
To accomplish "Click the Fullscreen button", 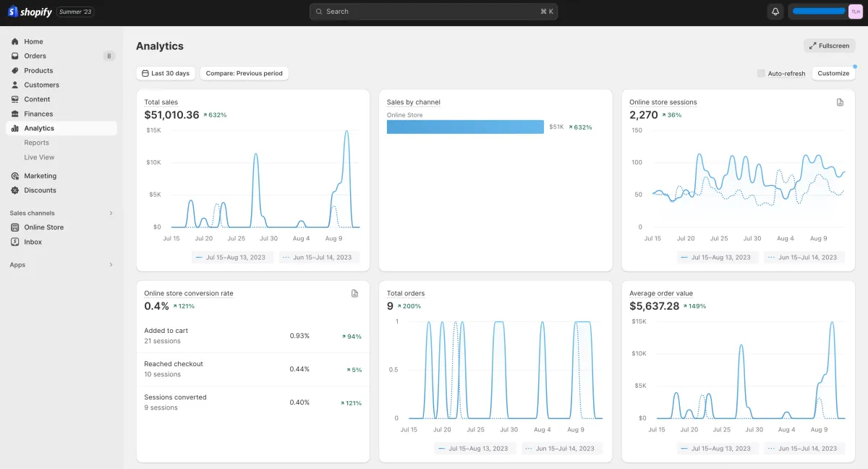I will 829,46.
